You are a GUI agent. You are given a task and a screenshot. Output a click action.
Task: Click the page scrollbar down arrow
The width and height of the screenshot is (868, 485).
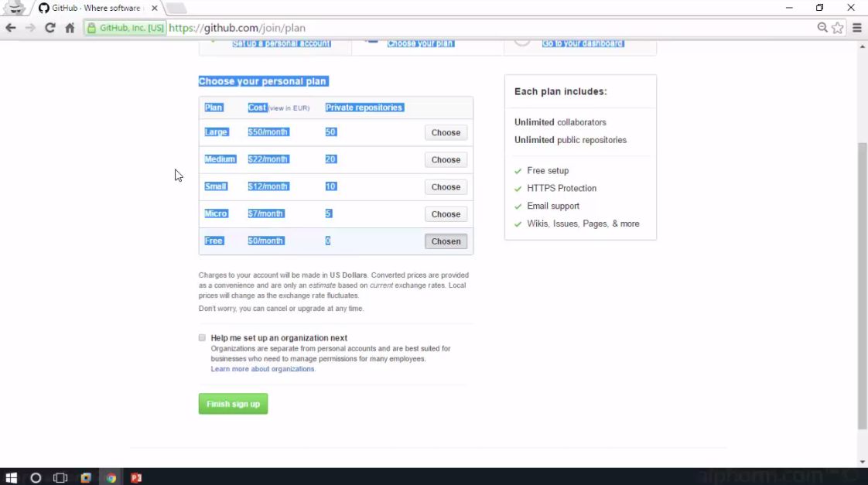863,462
